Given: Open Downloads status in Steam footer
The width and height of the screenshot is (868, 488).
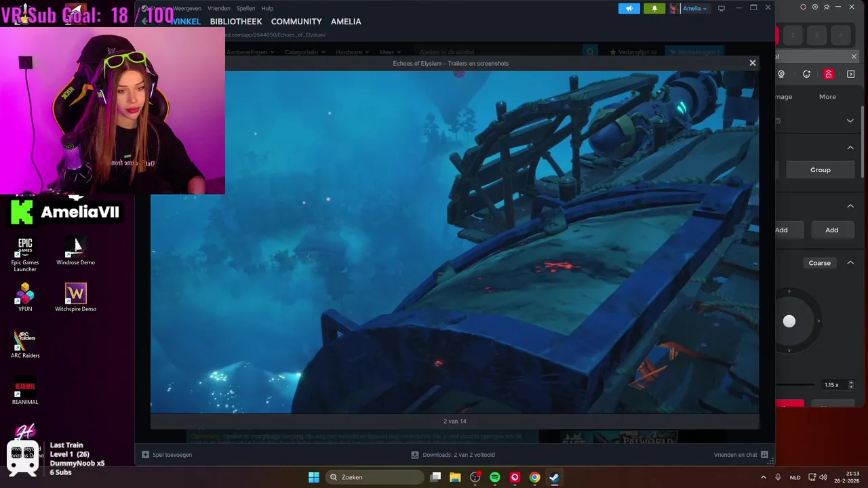Looking at the screenshot, I should (453, 455).
